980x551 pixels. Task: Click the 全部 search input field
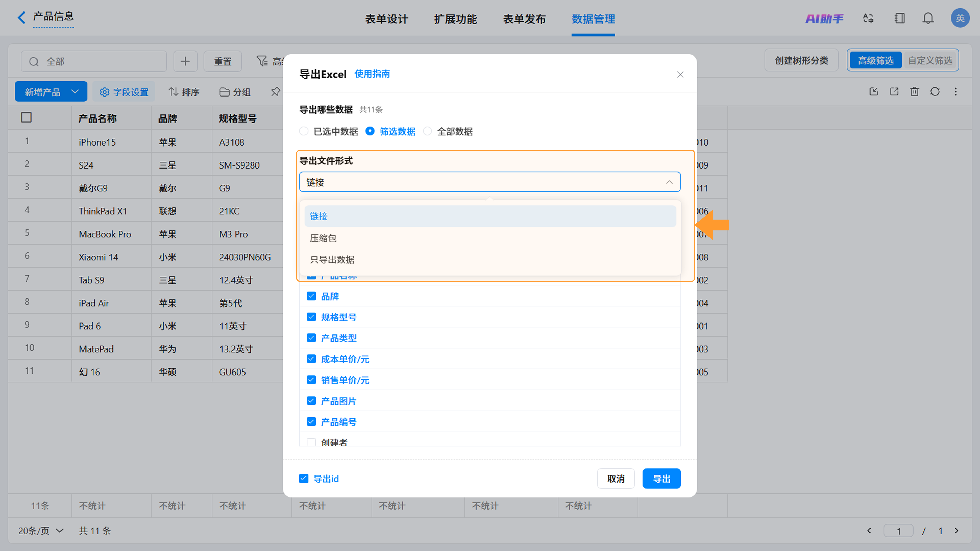94,61
